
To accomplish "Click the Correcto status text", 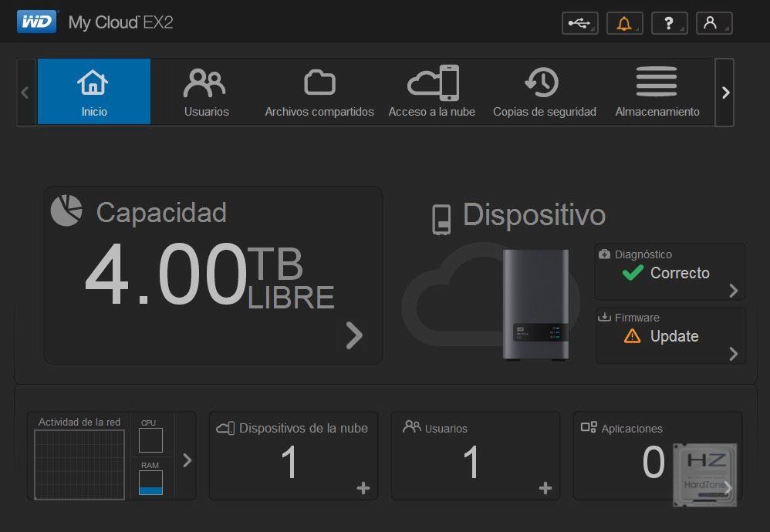I will click(x=680, y=273).
